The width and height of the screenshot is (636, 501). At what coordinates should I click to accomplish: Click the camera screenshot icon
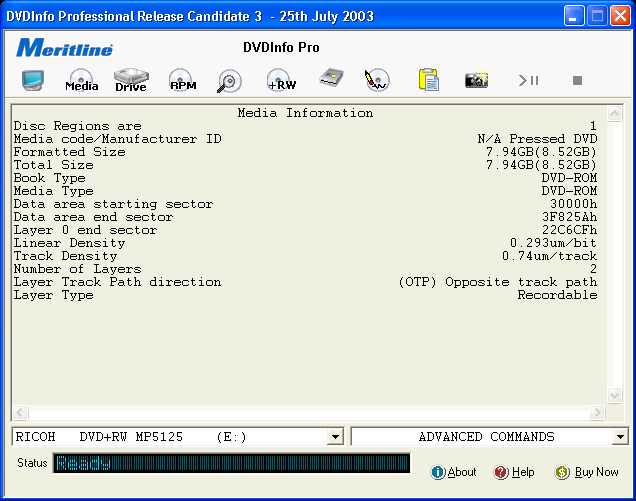pyautogui.click(x=476, y=80)
